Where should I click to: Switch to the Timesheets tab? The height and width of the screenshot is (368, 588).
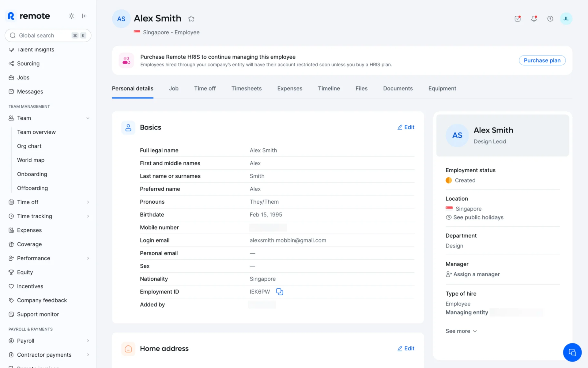[x=246, y=88]
